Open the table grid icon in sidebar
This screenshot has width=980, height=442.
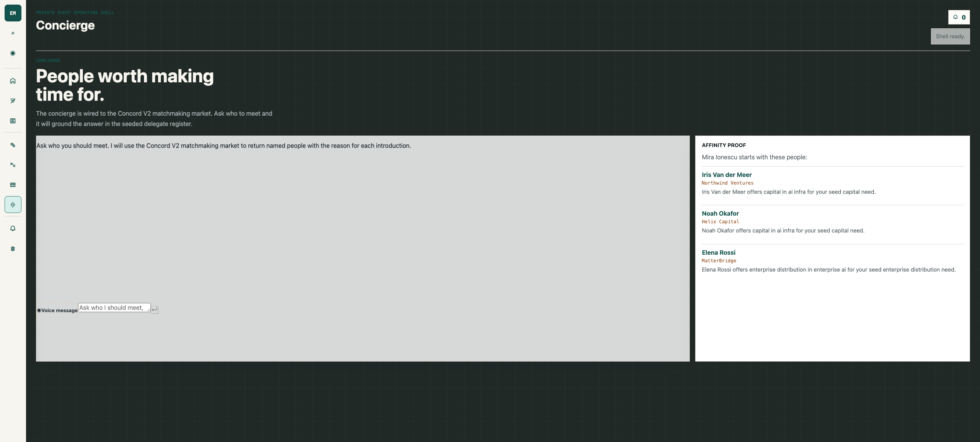pos(13,185)
